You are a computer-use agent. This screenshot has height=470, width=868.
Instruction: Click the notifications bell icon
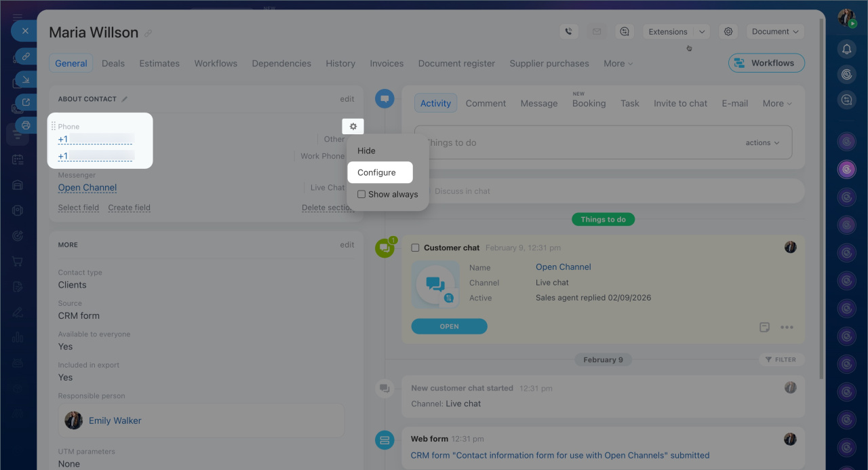point(846,49)
